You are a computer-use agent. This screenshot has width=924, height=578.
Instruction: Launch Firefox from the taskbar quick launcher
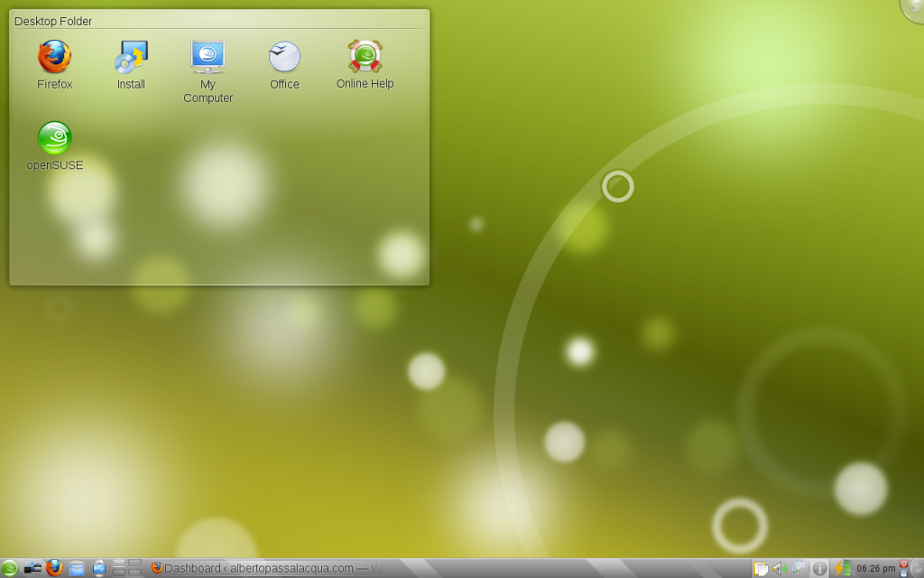(x=54, y=569)
